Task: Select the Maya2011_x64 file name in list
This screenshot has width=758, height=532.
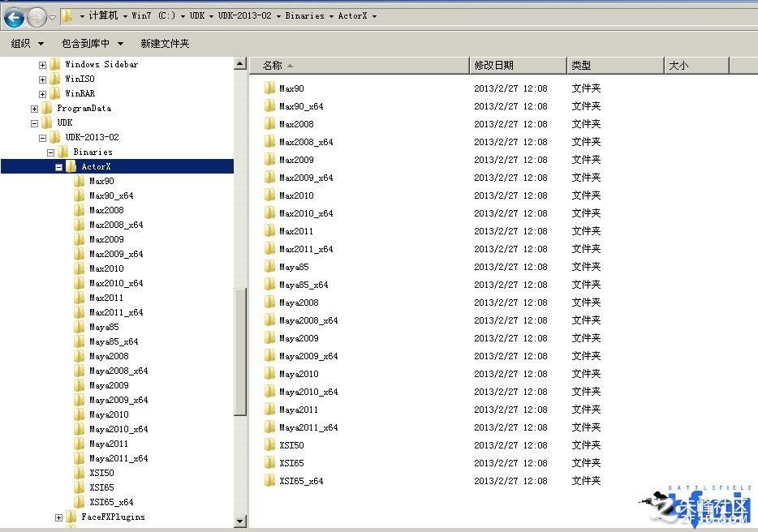Action: click(308, 427)
